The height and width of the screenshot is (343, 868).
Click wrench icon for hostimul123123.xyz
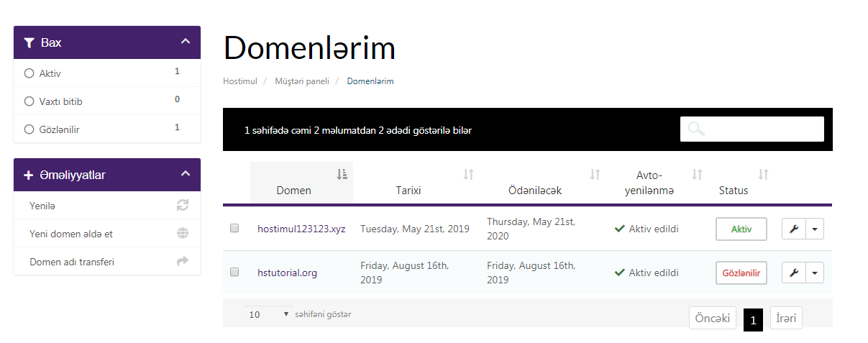click(x=794, y=229)
